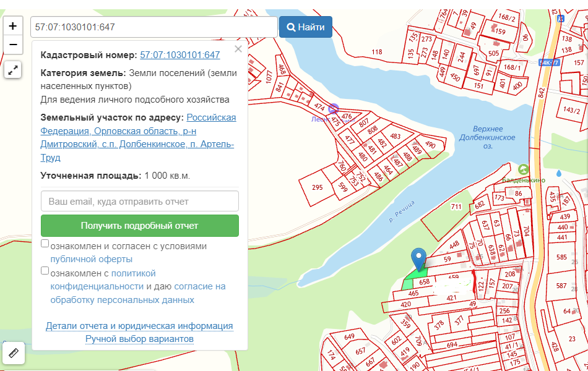
Task: Select parcel 682 on the map
Action: click(x=480, y=205)
